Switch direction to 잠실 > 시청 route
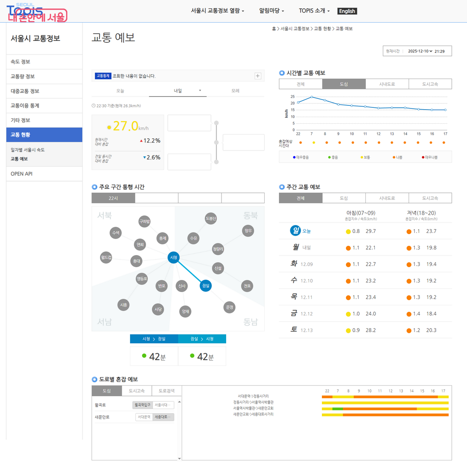The height and width of the screenshot is (476, 467). coord(202,339)
